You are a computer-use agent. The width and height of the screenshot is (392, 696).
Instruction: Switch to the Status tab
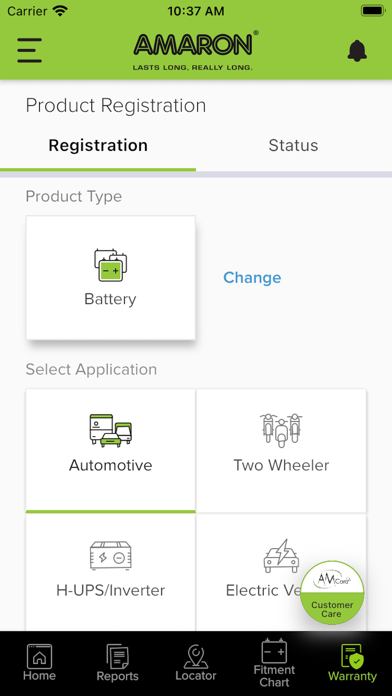pos(293,146)
